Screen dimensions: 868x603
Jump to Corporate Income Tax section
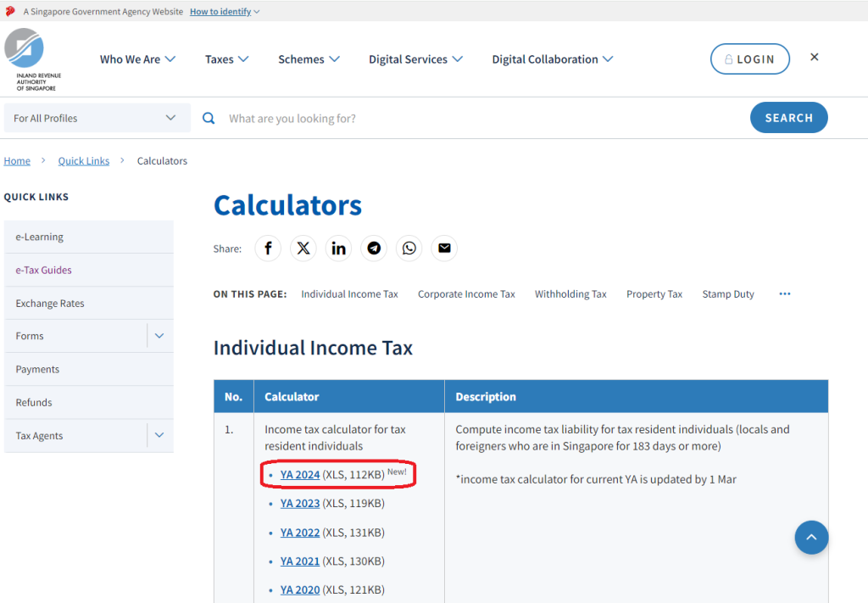point(466,294)
